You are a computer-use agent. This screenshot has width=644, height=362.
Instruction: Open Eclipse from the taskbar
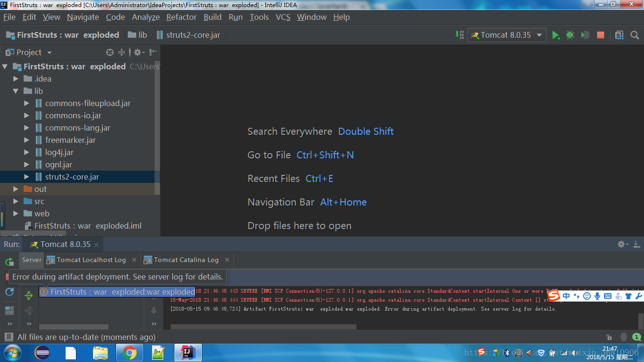(42, 353)
